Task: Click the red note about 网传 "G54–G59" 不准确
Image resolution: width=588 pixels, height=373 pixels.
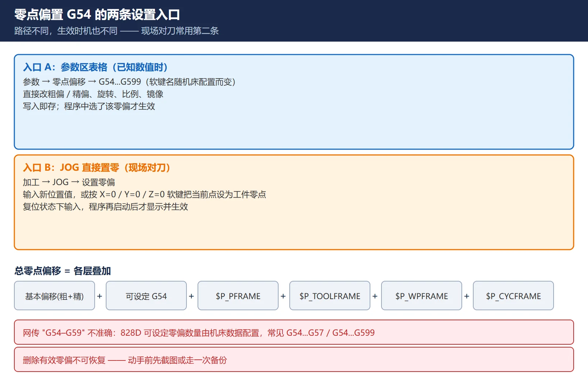Action: tap(294, 332)
